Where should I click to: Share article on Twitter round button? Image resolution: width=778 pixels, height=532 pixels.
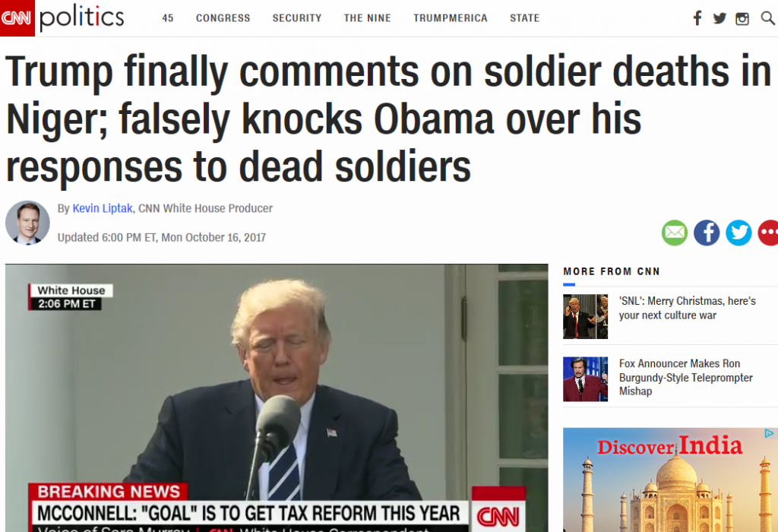(738, 233)
